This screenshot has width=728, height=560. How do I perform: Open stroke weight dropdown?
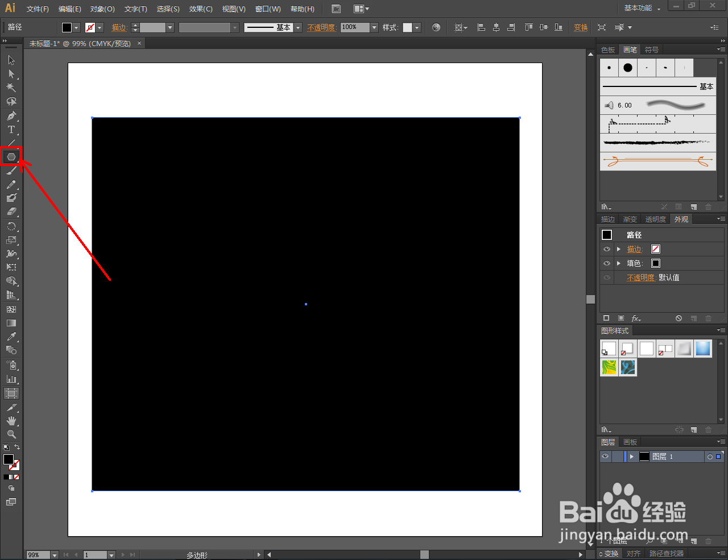(x=170, y=27)
